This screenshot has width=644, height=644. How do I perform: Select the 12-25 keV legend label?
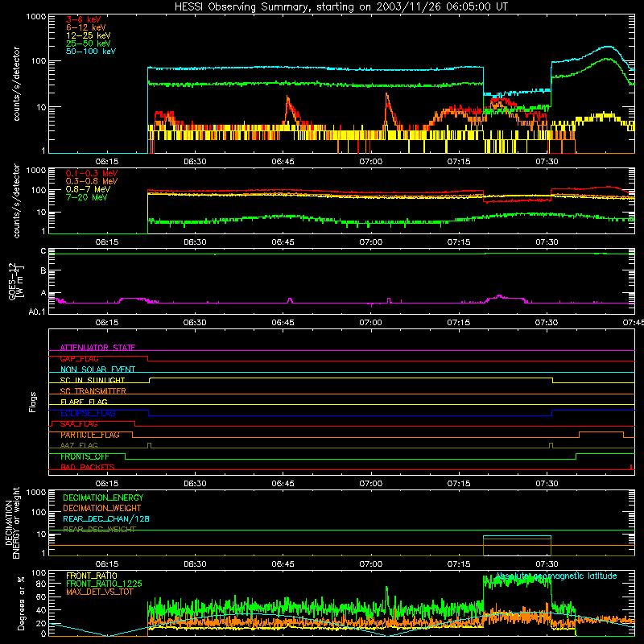(x=89, y=35)
